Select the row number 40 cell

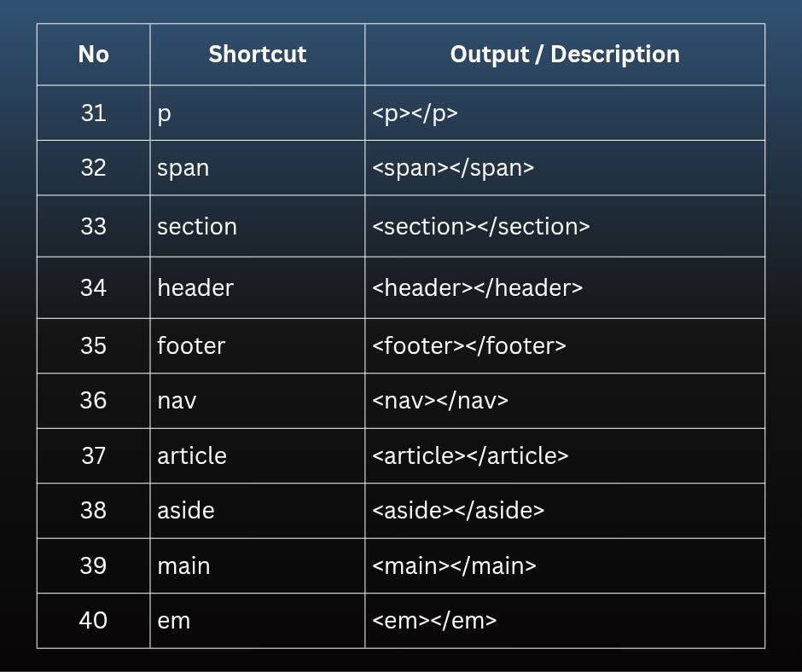tap(94, 620)
